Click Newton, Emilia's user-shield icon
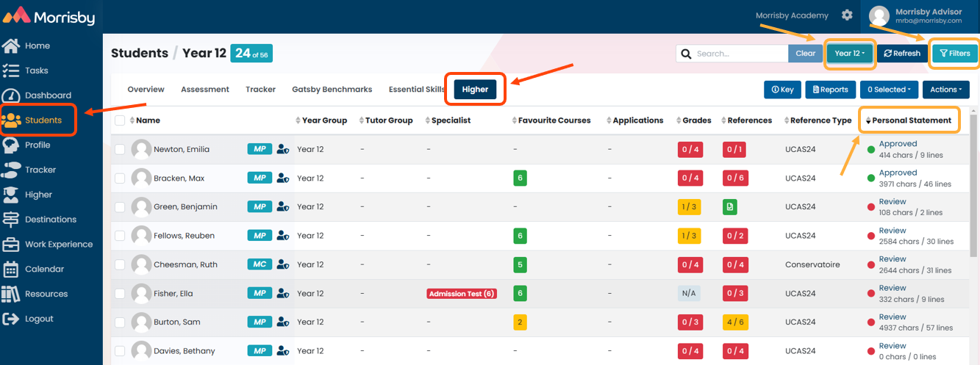The height and width of the screenshot is (365, 980). pos(283,150)
